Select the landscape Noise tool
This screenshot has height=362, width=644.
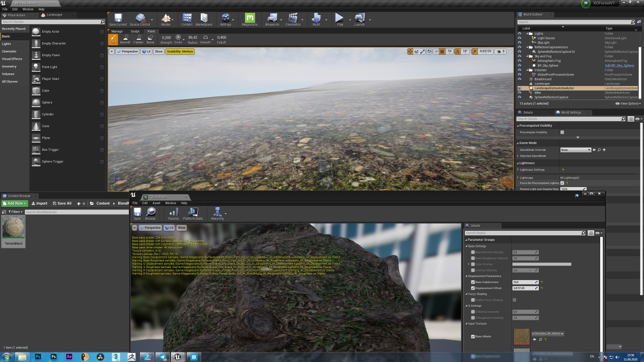tap(150, 39)
